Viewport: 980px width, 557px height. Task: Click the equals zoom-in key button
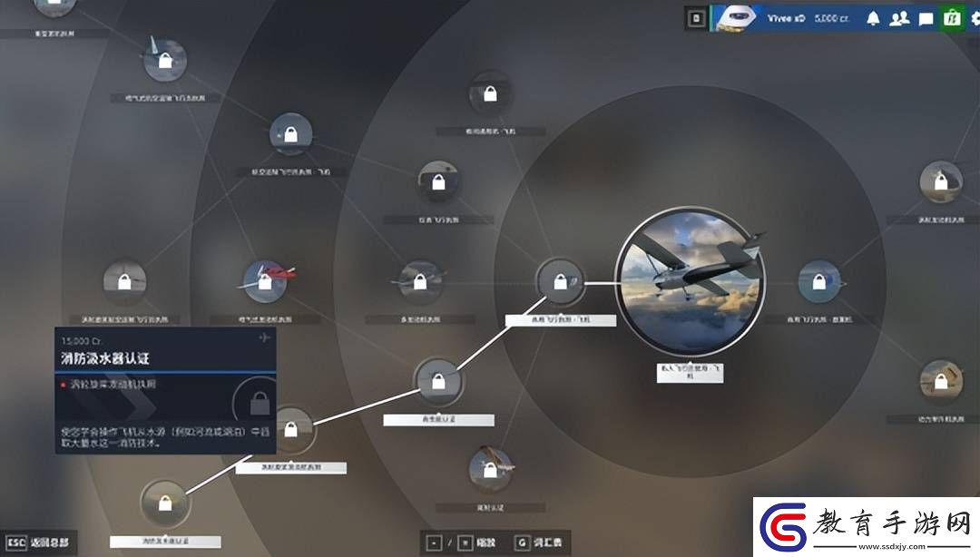coord(465,542)
